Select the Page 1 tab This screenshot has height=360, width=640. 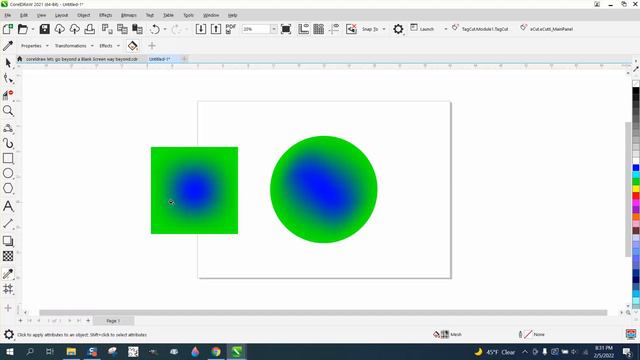pos(113,321)
